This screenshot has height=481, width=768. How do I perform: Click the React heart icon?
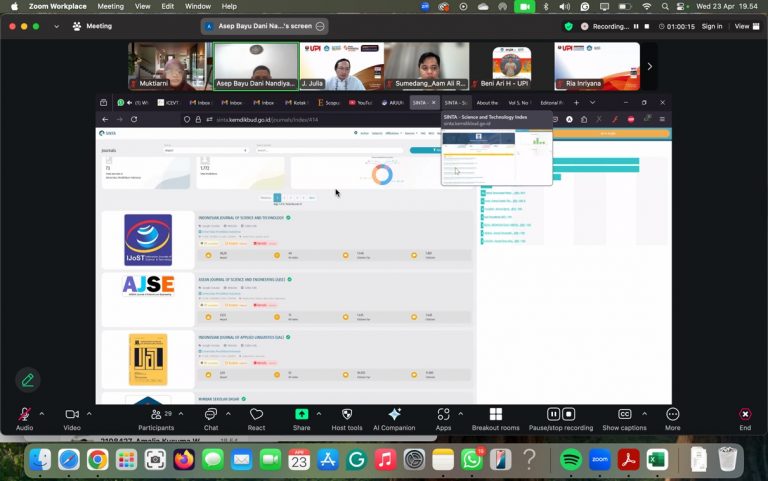[x=256, y=414]
